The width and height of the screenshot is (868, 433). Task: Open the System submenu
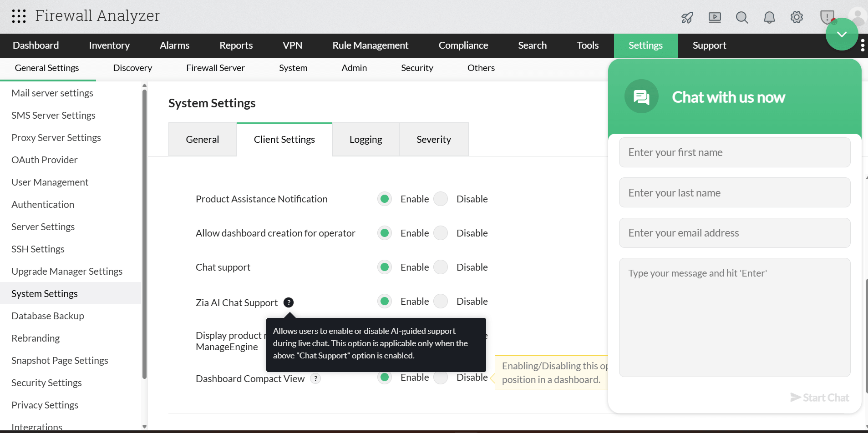[x=293, y=68]
